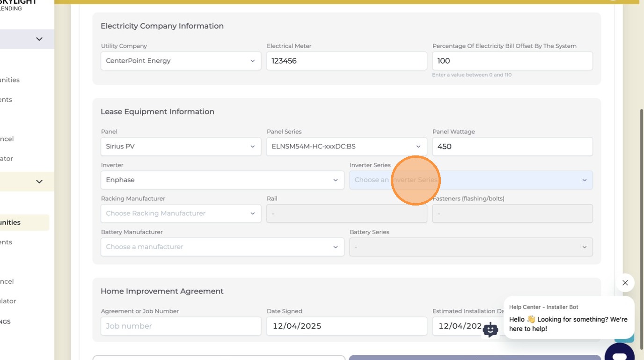Dismiss the Help Center popup with X
This screenshot has width=644, height=360.
[625, 283]
